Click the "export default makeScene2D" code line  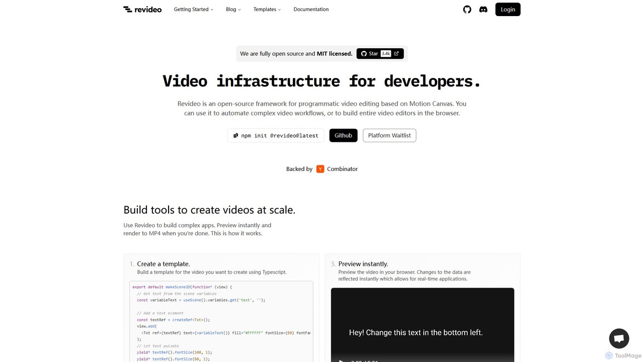[x=182, y=287]
